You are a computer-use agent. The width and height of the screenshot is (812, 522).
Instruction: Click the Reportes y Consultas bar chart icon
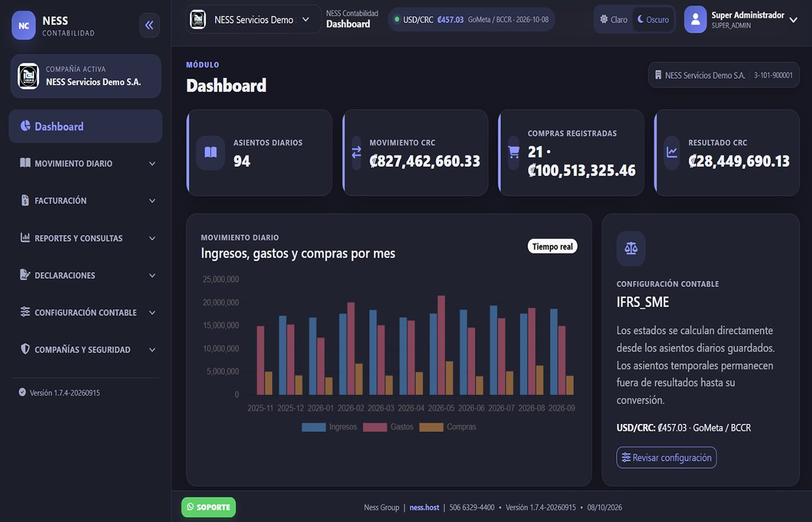pyautogui.click(x=25, y=237)
